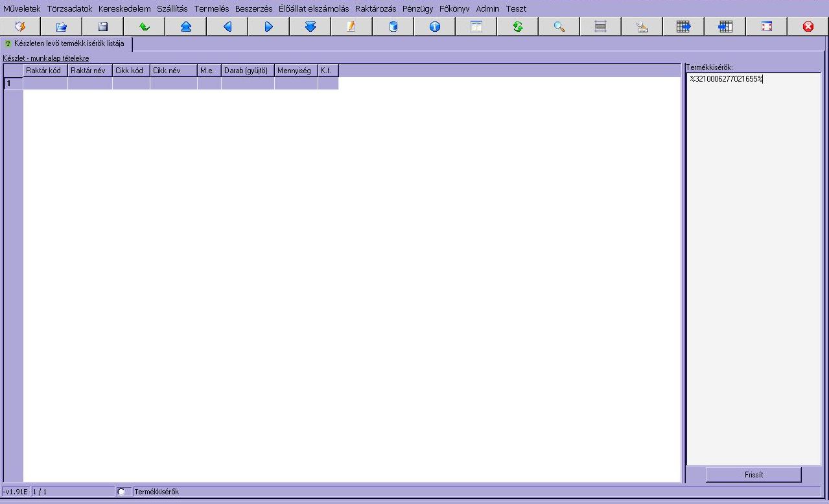Click the open folder toolbar icon
Viewport: 829px width, 504px height.
click(x=62, y=27)
